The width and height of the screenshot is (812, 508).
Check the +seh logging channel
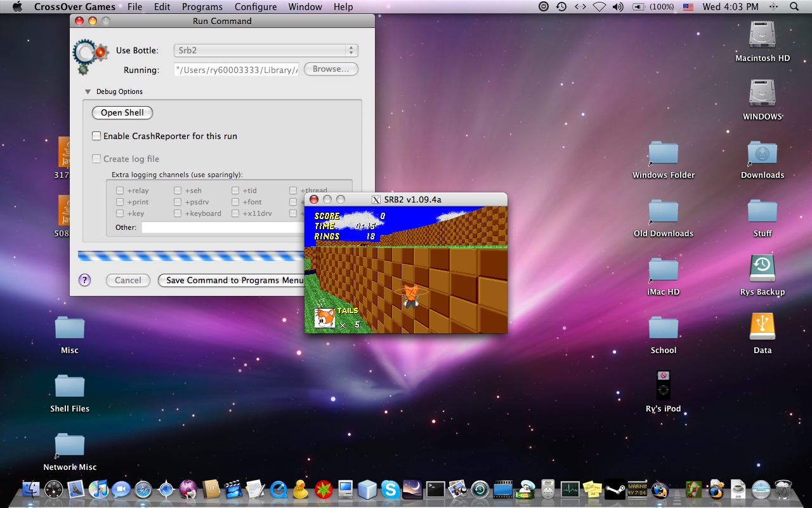178,190
